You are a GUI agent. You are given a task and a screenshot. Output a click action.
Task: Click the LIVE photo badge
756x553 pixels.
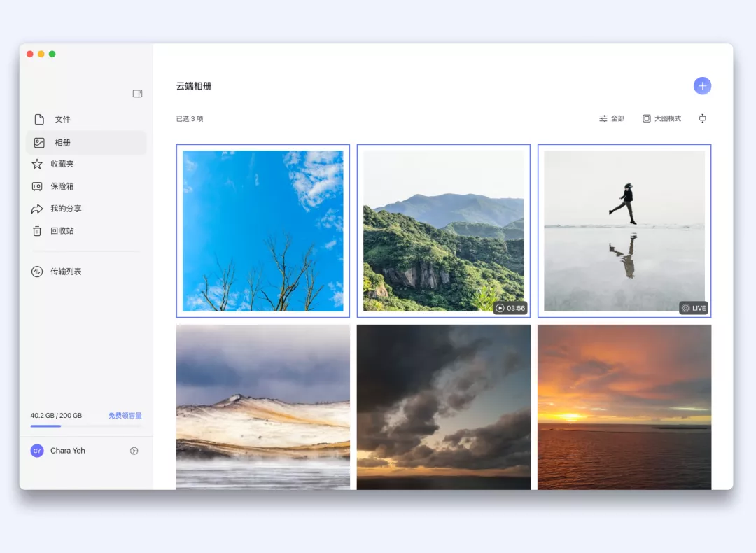point(693,308)
